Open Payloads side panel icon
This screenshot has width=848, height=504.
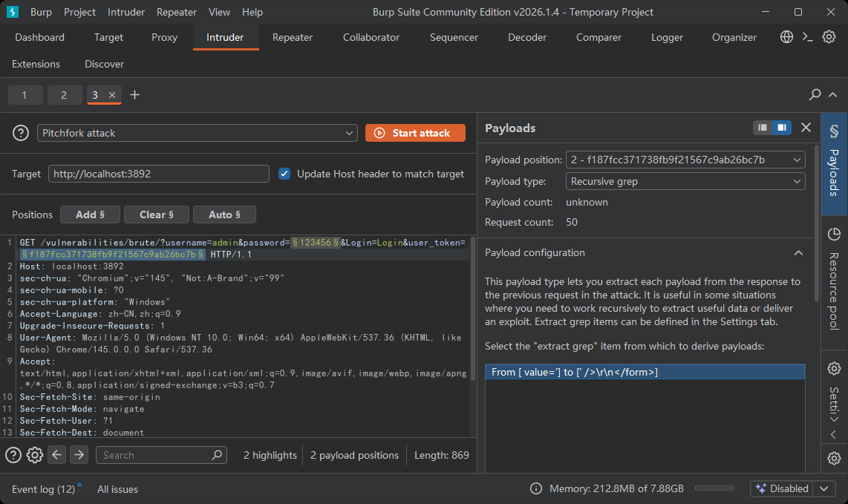coord(834,131)
